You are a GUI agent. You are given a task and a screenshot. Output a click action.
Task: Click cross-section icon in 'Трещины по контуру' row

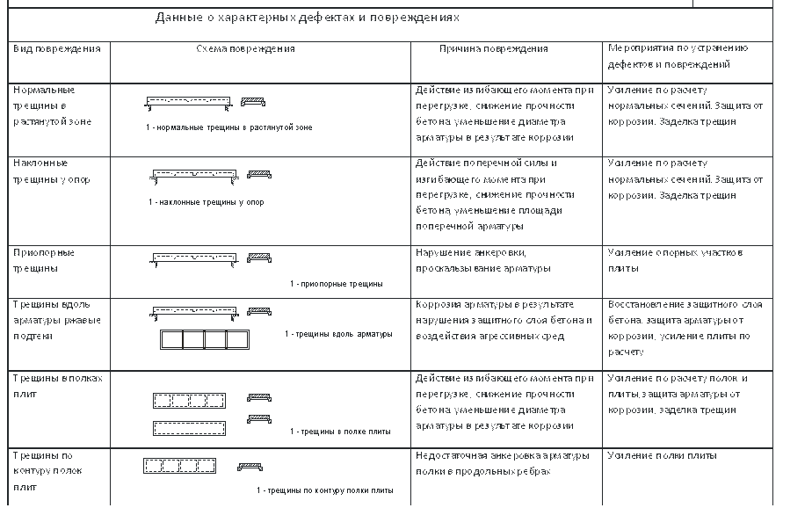point(250,467)
